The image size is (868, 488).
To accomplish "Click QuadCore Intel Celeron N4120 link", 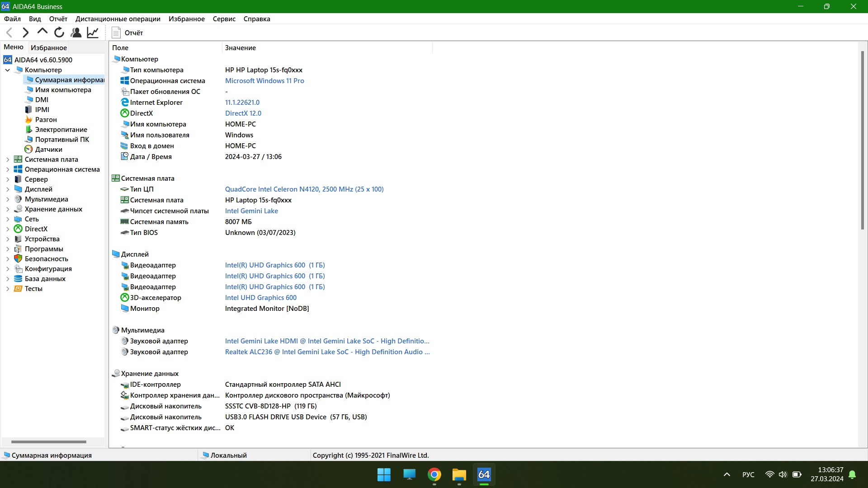I will pyautogui.click(x=304, y=189).
